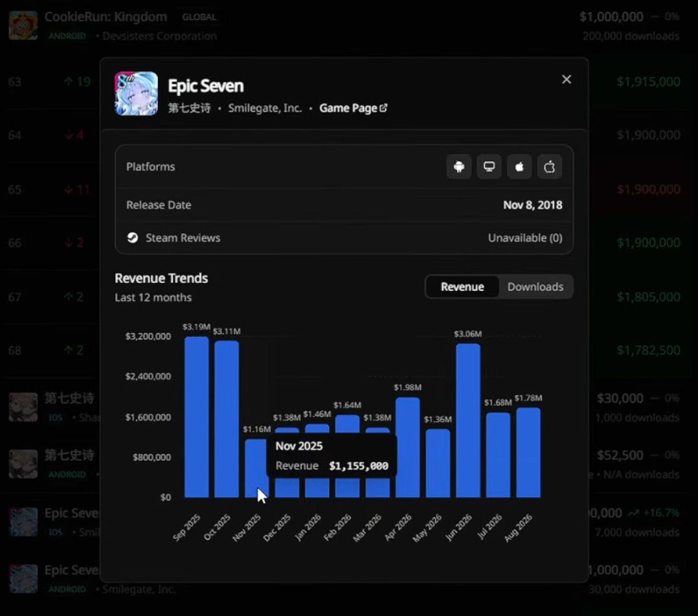Click the $30,000 revenue in background list

[x=620, y=398]
